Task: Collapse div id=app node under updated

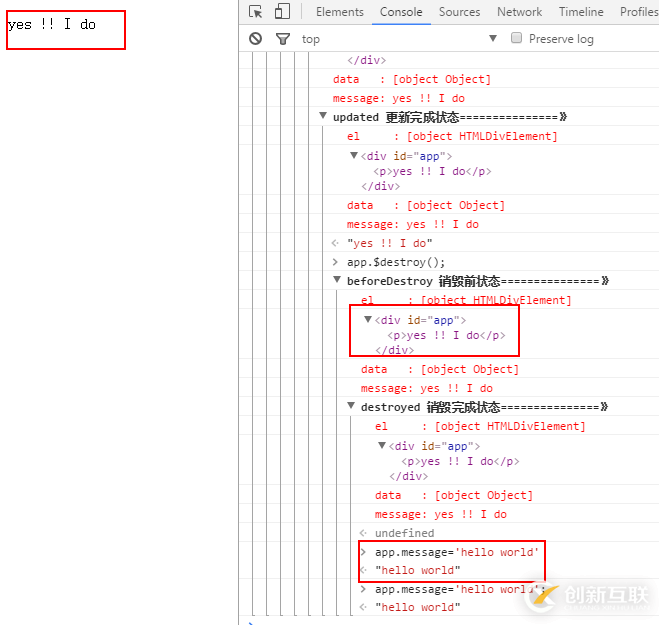Action: click(354, 155)
